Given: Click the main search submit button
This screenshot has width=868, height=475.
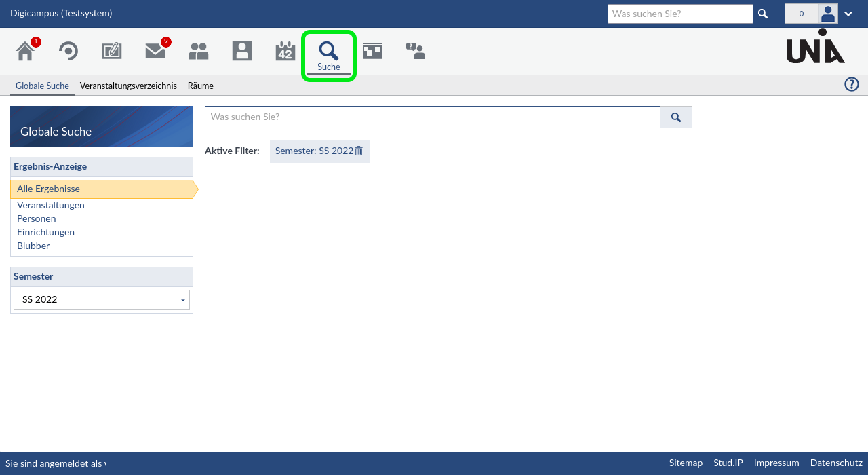Looking at the screenshot, I should pyautogui.click(x=676, y=117).
